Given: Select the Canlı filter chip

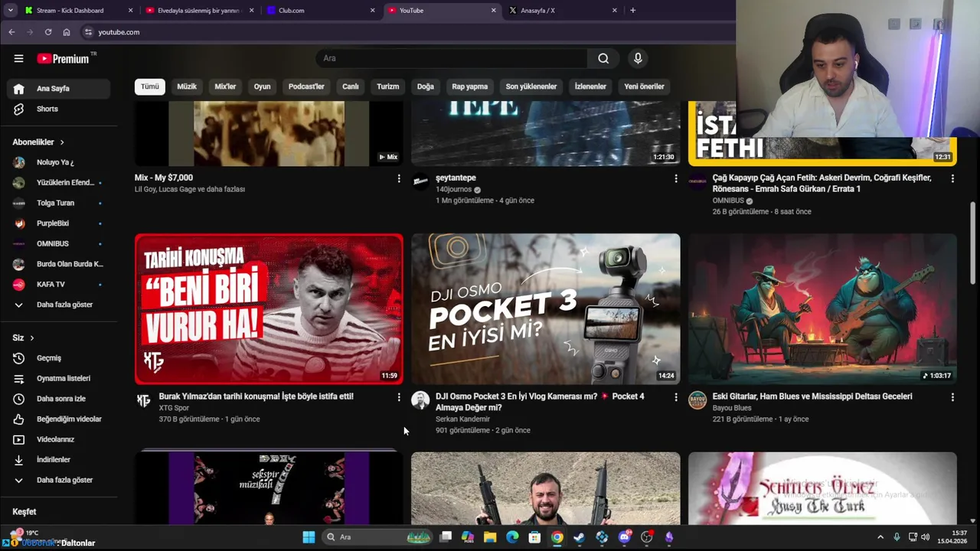Looking at the screenshot, I should click(350, 86).
